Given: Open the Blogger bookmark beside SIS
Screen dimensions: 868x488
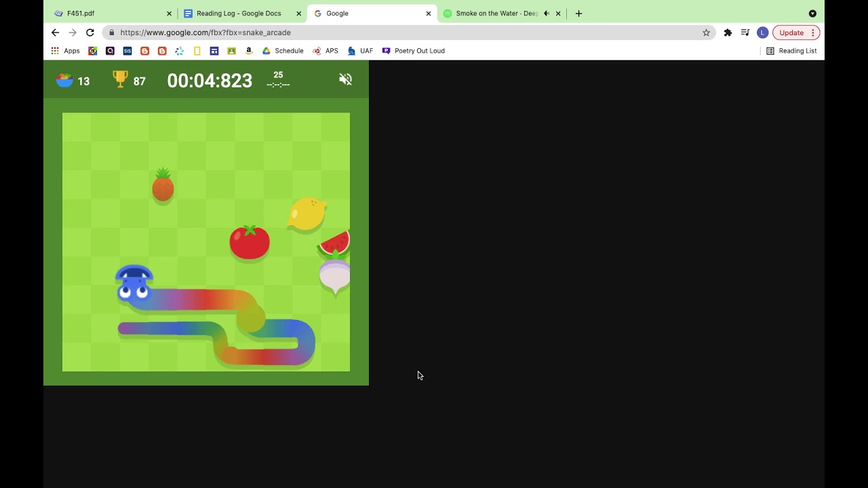Looking at the screenshot, I should 144,51.
